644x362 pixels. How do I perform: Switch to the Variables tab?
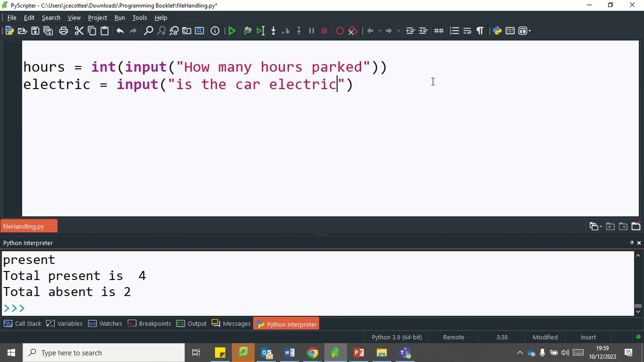(x=64, y=324)
